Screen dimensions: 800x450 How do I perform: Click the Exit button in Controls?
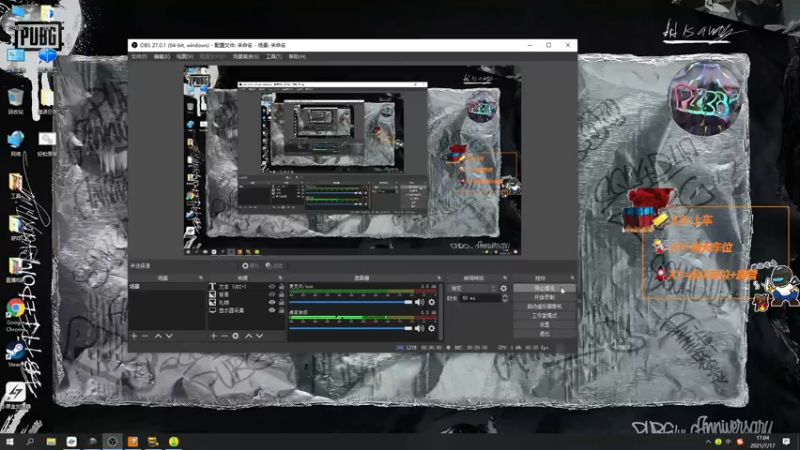pos(544,334)
